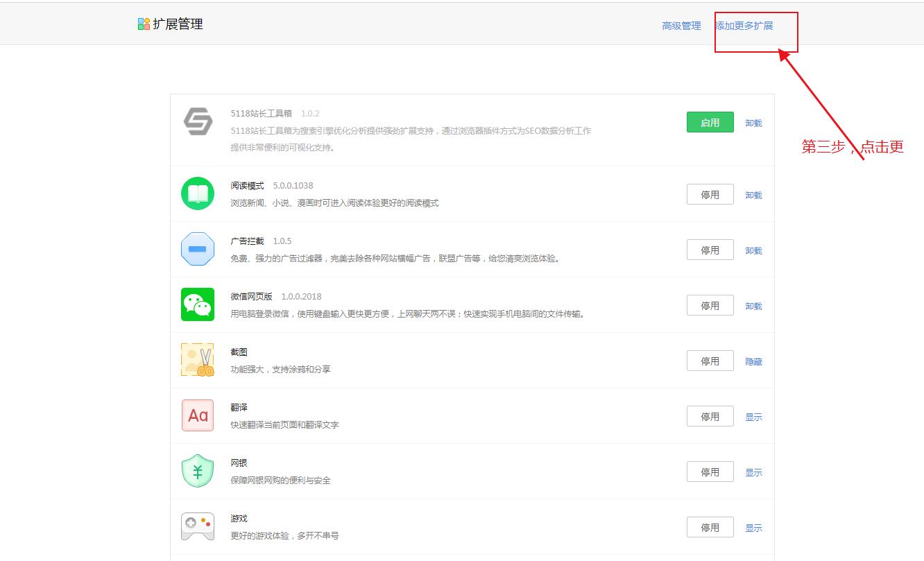Click version number 1.0.2

(x=310, y=113)
